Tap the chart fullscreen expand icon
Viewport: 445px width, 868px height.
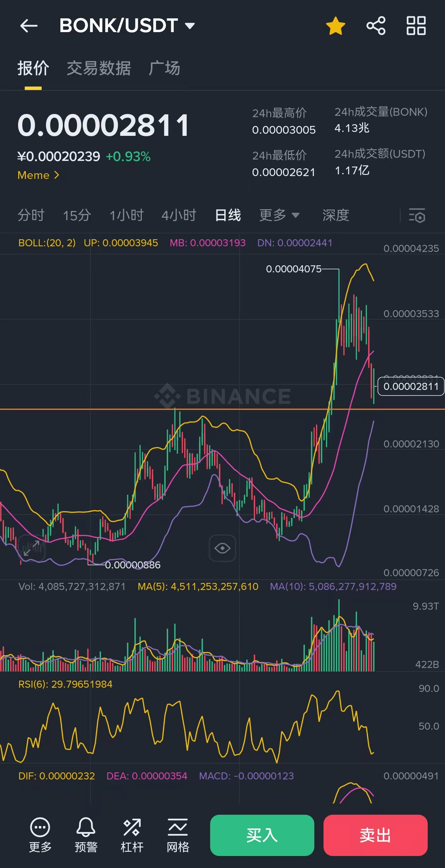(x=31, y=548)
